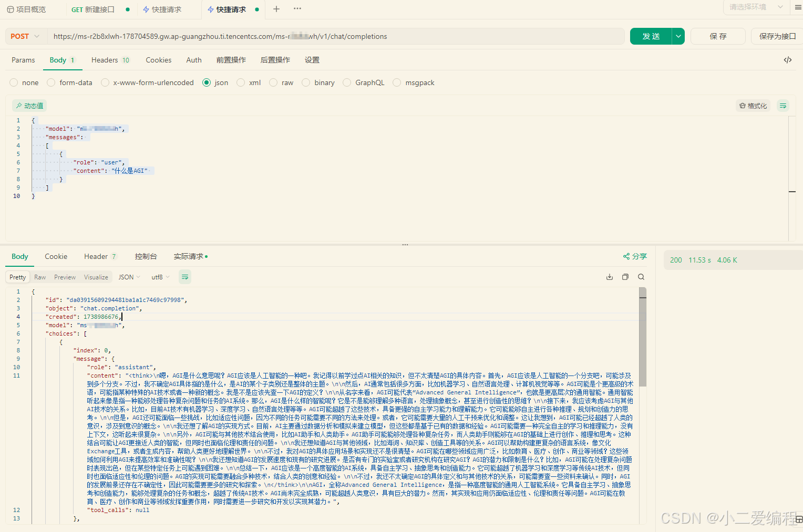Send the request with 发送 button
This screenshot has width=803, height=532.
coord(651,36)
